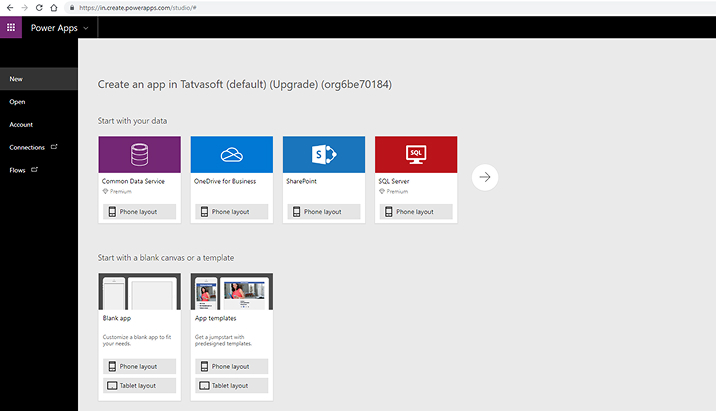The image size is (716, 411).
Task: Click the SQL Server card title text
Action: pos(394,181)
